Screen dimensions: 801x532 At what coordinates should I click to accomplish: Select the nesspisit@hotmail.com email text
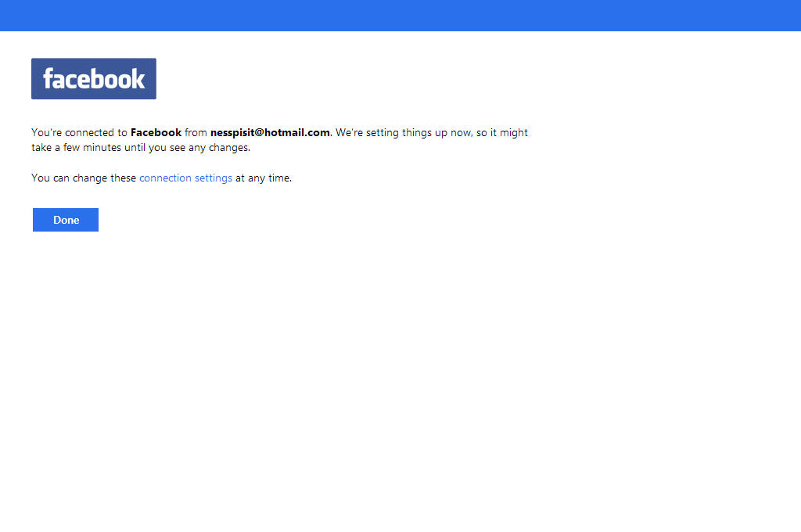270,132
